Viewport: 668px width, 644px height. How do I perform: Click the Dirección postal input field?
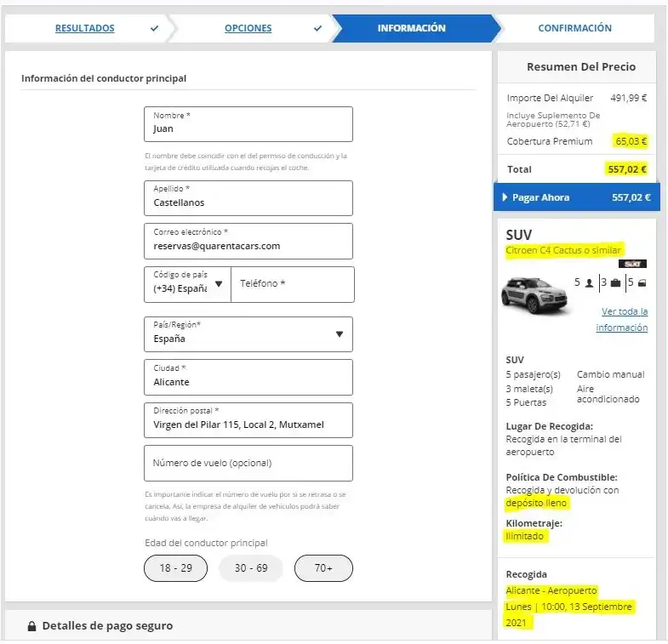pos(248,420)
